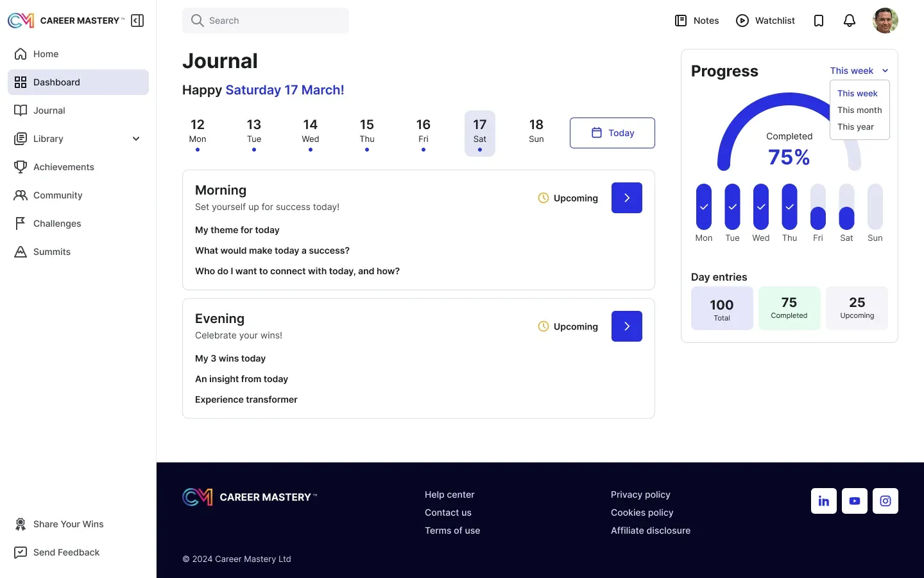924x578 pixels.
Task: Select Wednesday 14 in date strip
Action: pyautogui.click(x=311, y=134)
